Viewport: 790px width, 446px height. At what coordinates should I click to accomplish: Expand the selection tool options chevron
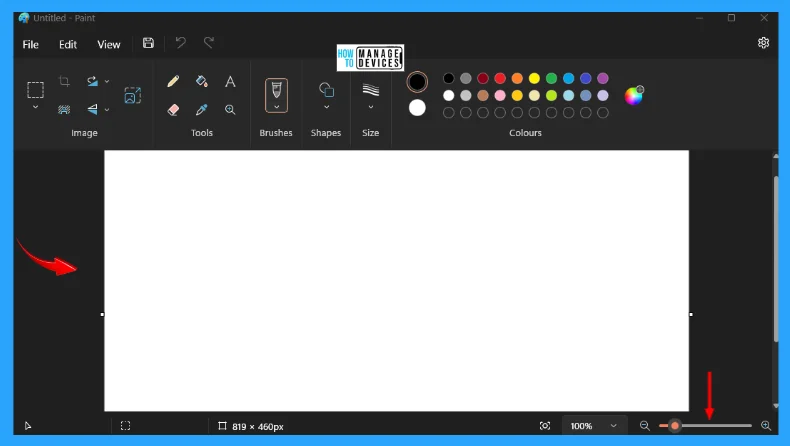point(35,107)
